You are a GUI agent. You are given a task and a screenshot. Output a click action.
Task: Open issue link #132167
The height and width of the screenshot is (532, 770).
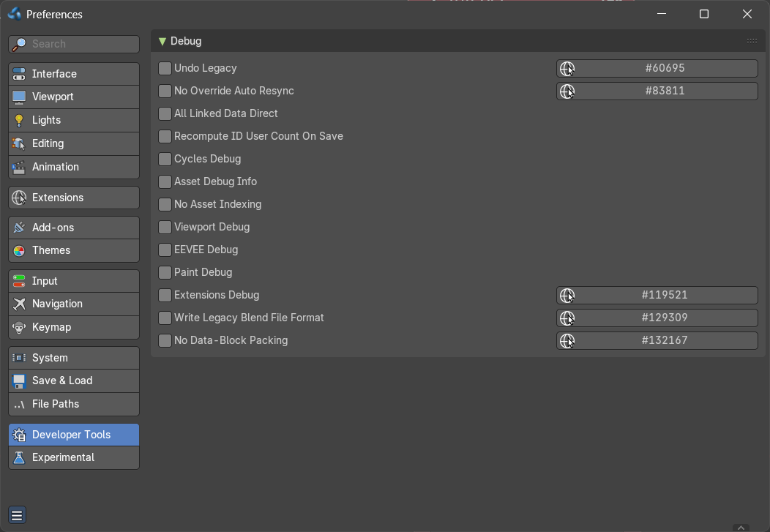(x=657, y=340)
